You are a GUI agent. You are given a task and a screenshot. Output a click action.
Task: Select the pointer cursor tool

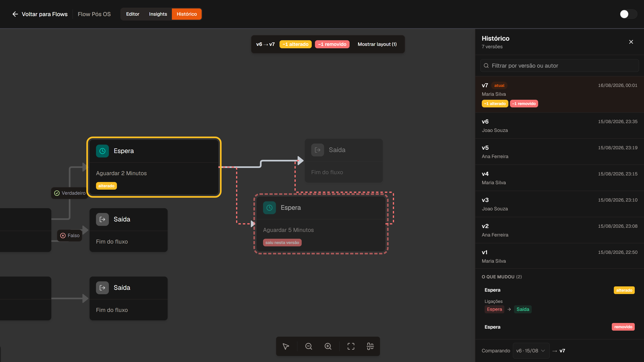286,346
